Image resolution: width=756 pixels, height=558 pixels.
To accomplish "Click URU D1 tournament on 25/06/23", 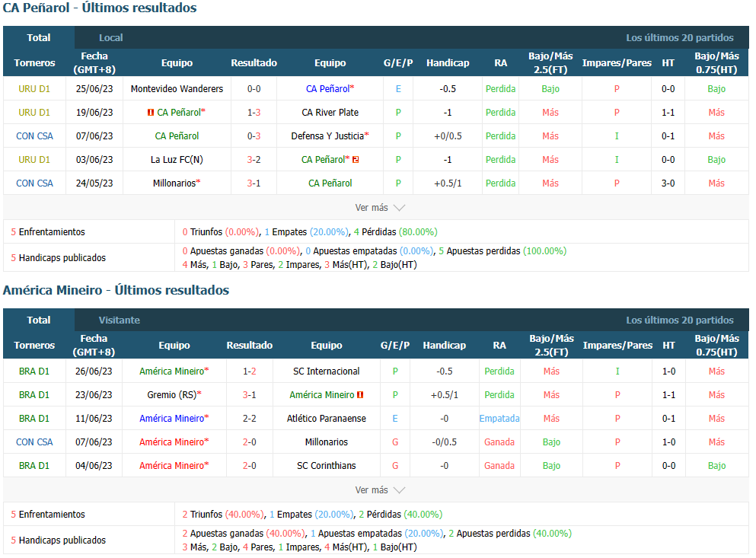I will [34, 89].
